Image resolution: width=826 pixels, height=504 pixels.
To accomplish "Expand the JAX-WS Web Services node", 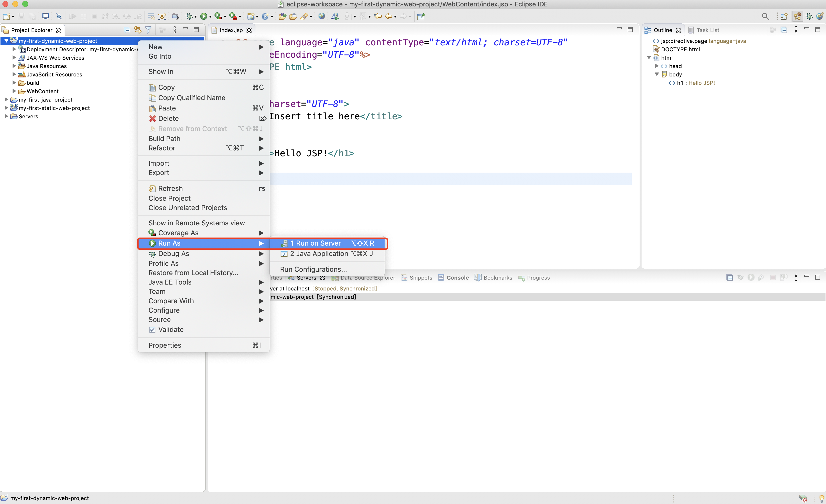I will pyautogui.click(x=14, y=57).
